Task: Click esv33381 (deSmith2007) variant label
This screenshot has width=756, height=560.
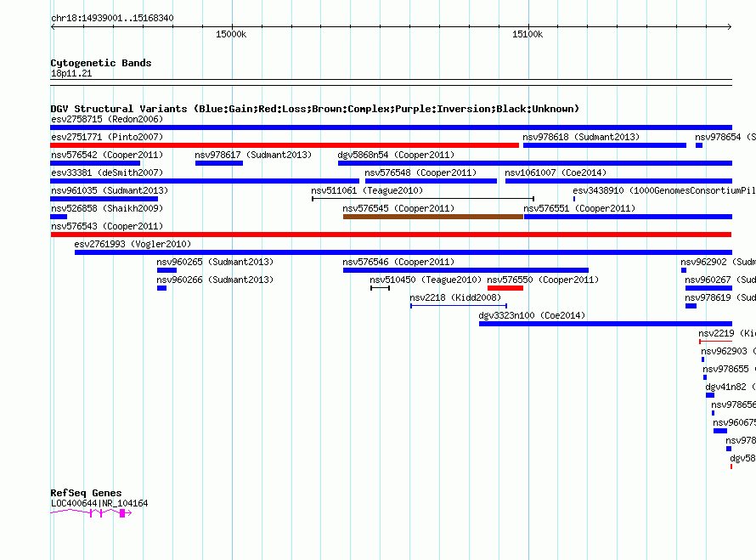Action: (x=107, y=173)
